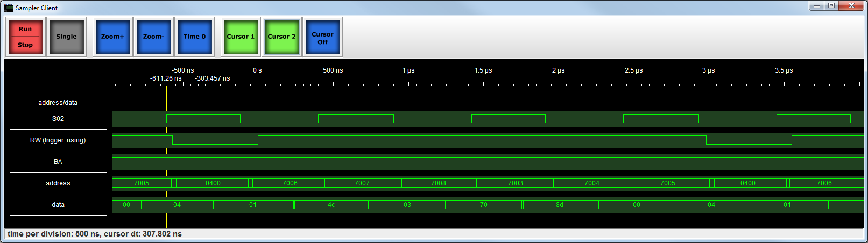Click the Sampler Client title bar icon
The height and width of the screenshot is (243, 868).
(9, 8)
